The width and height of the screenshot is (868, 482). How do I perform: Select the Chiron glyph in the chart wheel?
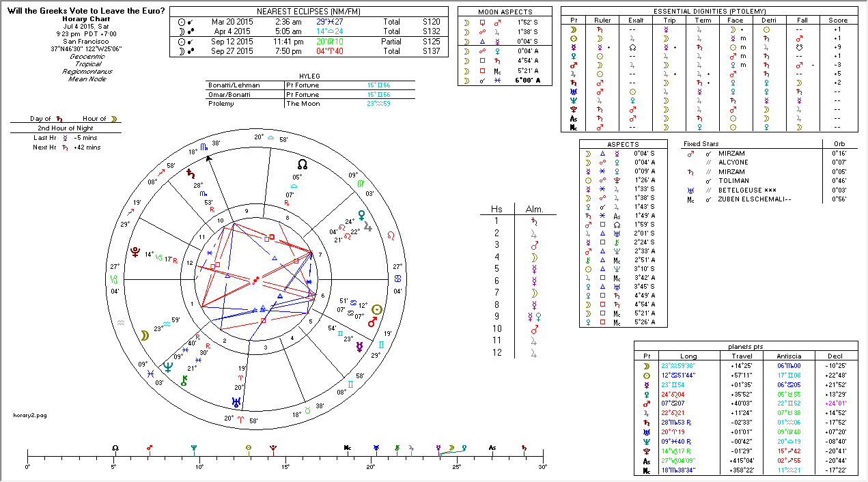pyautogui.click(x=184, y=381)
